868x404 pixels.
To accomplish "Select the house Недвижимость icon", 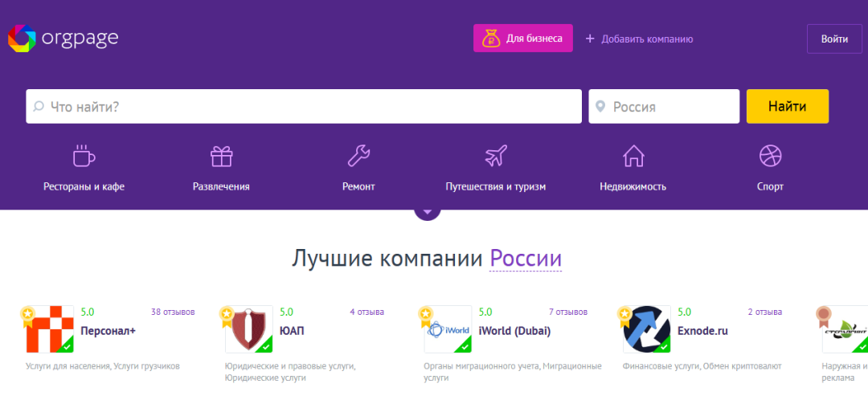I will (x=633, y=156).
